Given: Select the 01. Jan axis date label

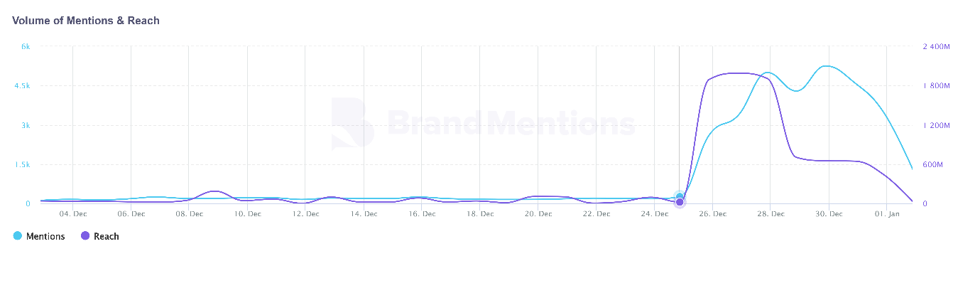Looking at the screenshot, I should tap(887, 213).
